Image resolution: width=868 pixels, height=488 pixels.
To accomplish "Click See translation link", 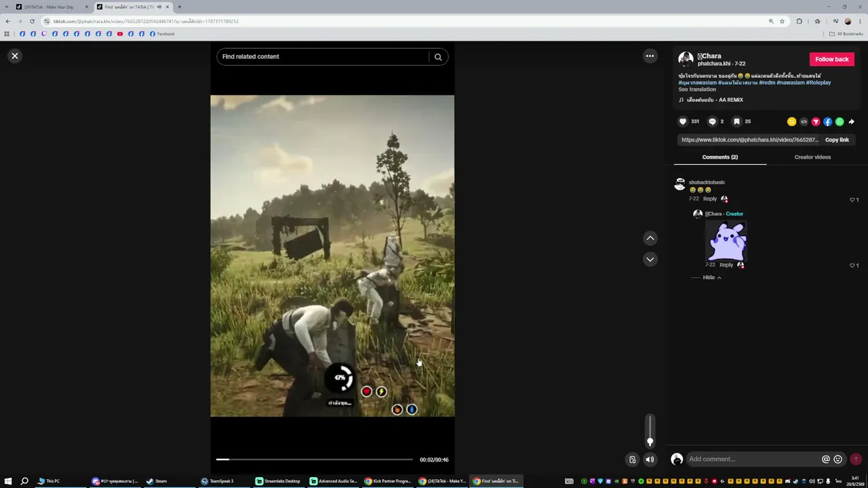I will click(697, 89).
